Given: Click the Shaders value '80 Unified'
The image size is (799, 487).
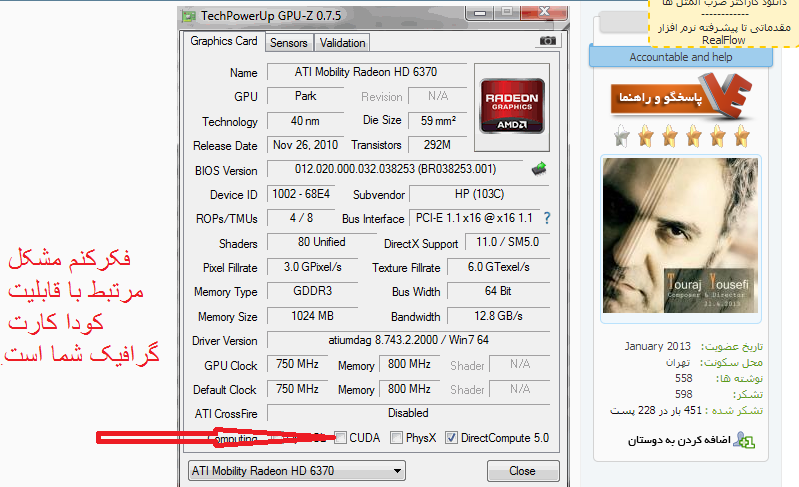Looking at the screenshot, I should click(322, 242).
